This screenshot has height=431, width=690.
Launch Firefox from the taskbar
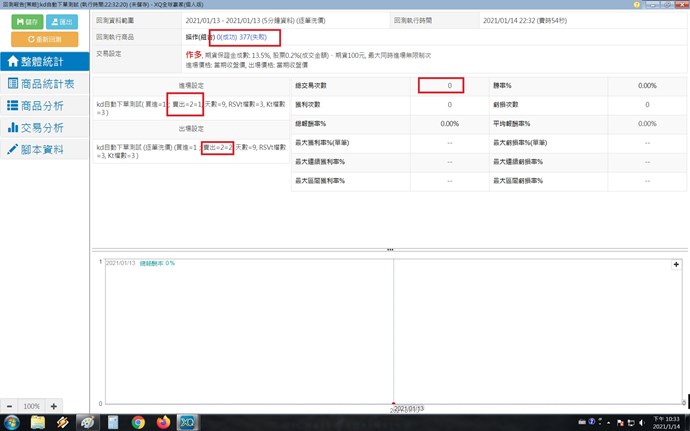click(x=164, y=422)
